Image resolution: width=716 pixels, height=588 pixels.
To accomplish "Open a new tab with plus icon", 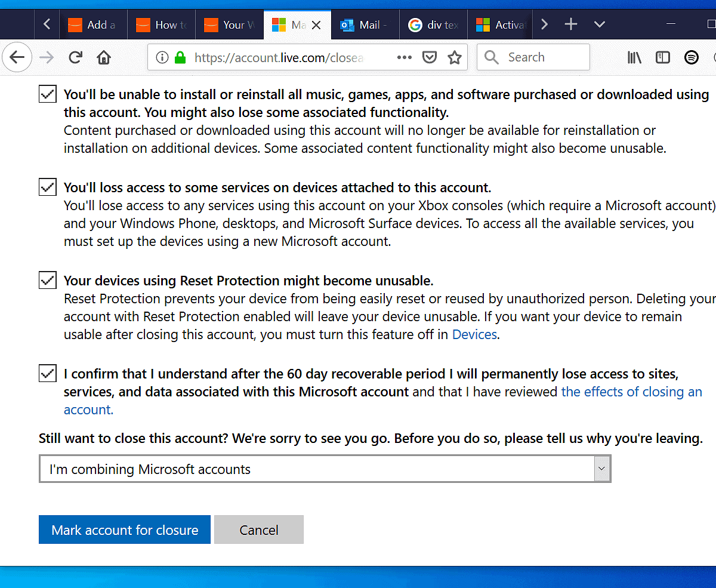I will click(x=571, y=24).
